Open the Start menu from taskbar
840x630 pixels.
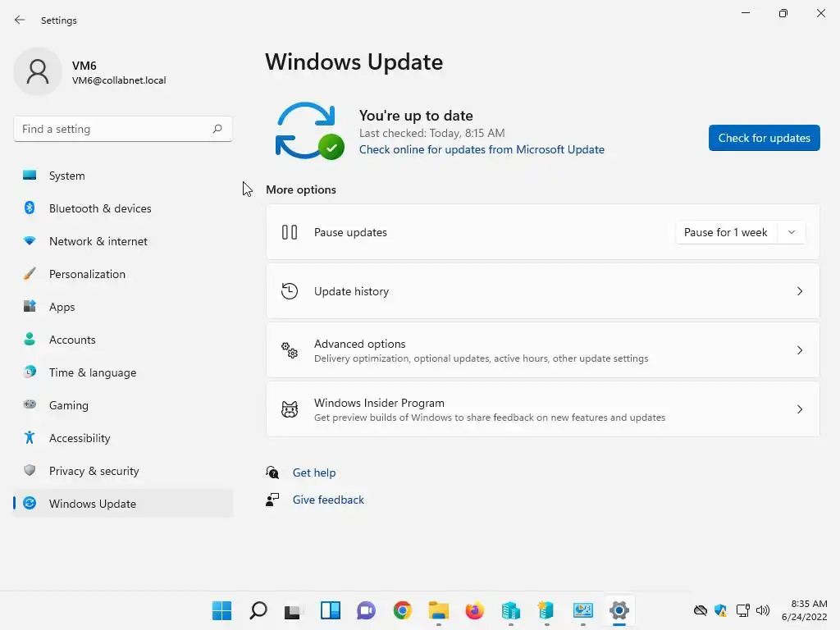(221, 610)
